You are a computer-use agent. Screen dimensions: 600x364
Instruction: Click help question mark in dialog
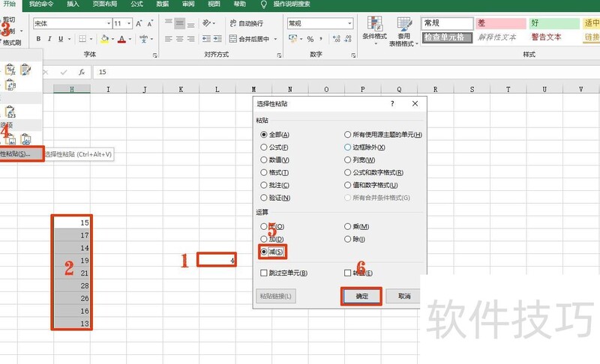[392, 103]
